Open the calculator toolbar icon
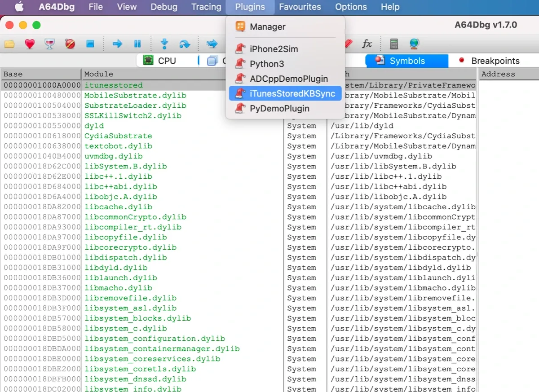 (394, 44)
